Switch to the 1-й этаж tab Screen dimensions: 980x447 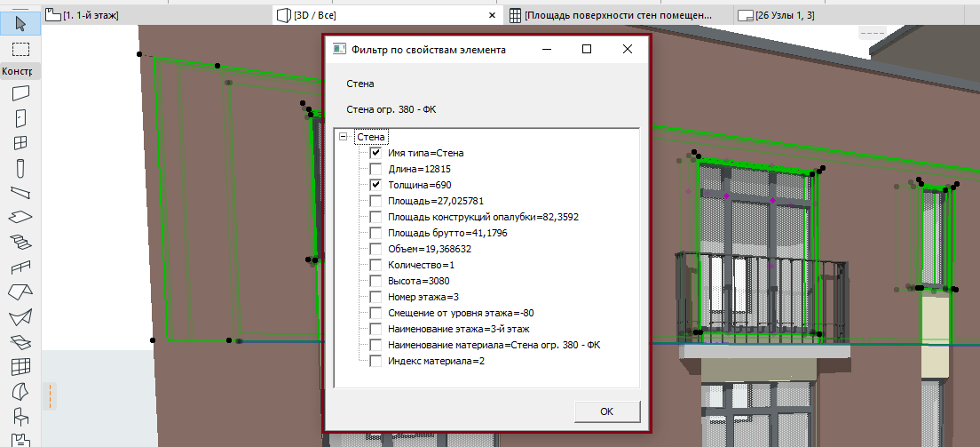tap(90, 15)
